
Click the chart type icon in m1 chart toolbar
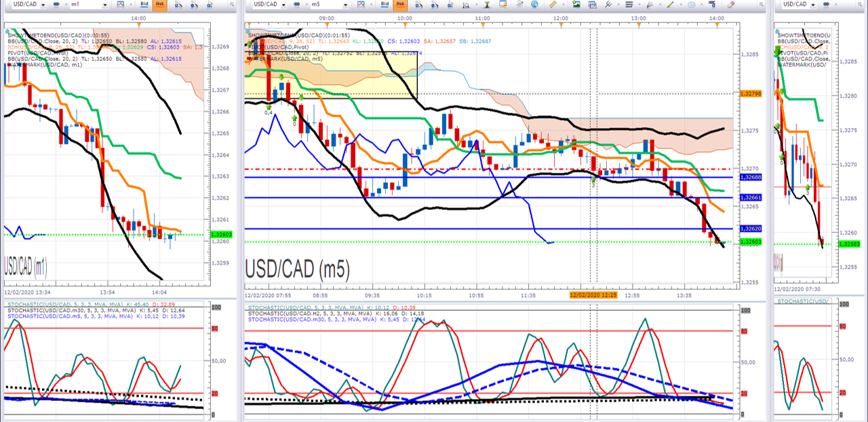coord(121,5)
